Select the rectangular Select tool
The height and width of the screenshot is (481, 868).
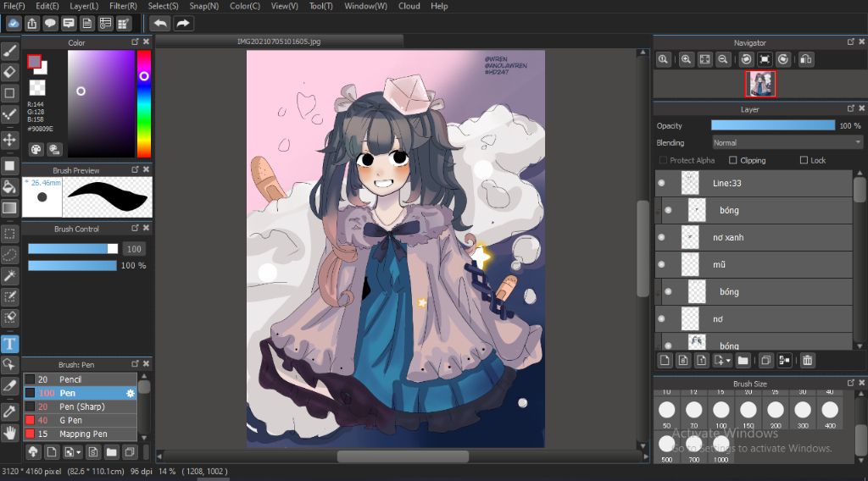coord(9,234)
